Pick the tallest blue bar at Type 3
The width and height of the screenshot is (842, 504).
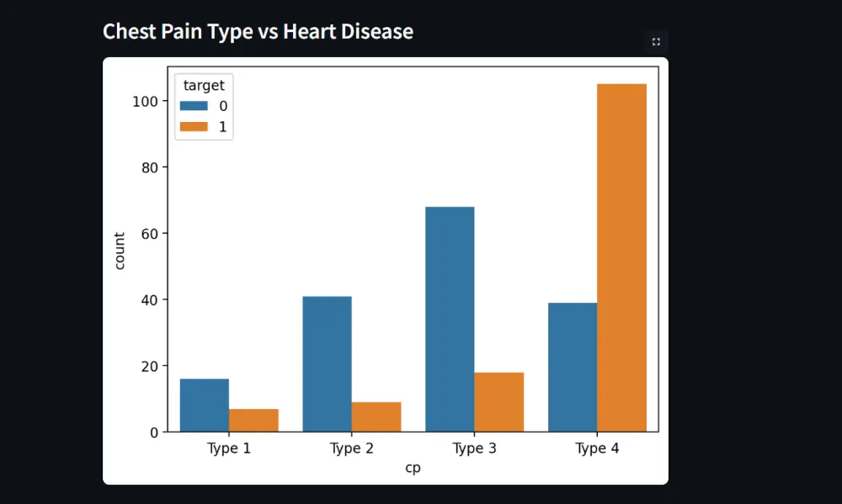450,319
